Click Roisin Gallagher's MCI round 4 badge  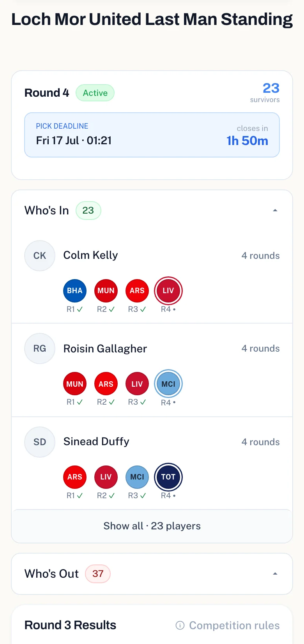pos(168,384)
